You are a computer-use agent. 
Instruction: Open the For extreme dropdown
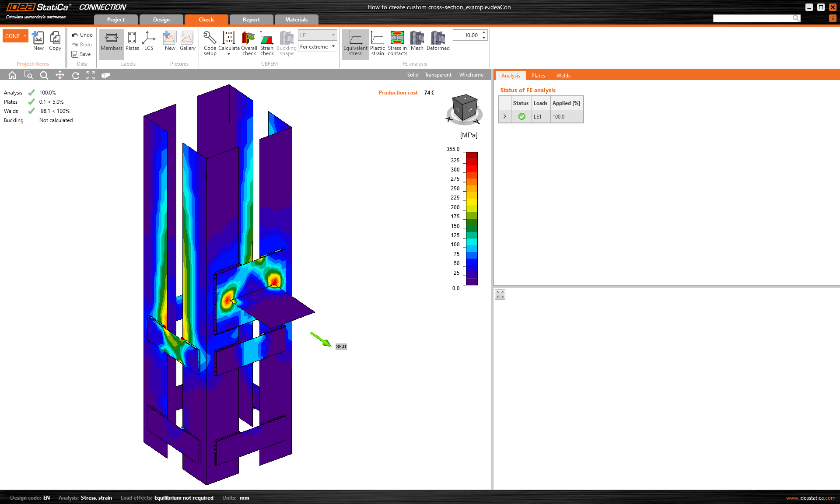[x=318, y=47]
